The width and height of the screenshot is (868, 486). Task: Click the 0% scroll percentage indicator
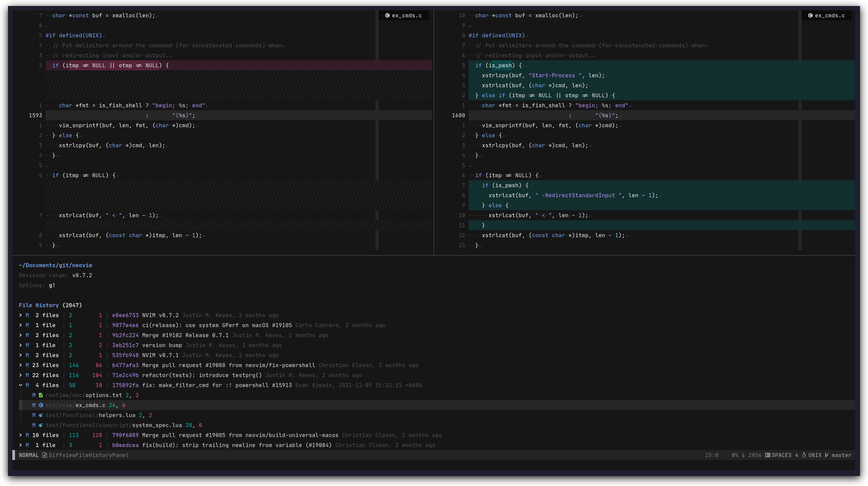coord(735,455)
